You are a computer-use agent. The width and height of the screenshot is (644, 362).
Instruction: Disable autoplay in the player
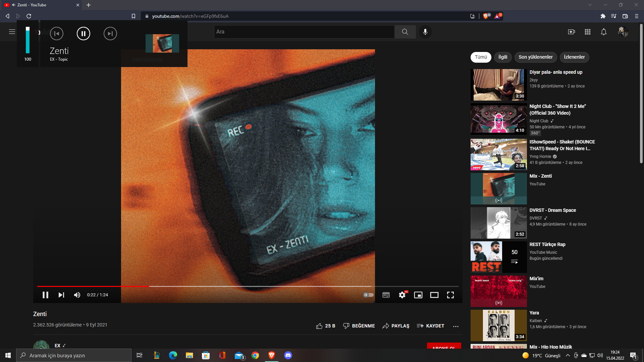pyautogui.click(x=368, y=295)
